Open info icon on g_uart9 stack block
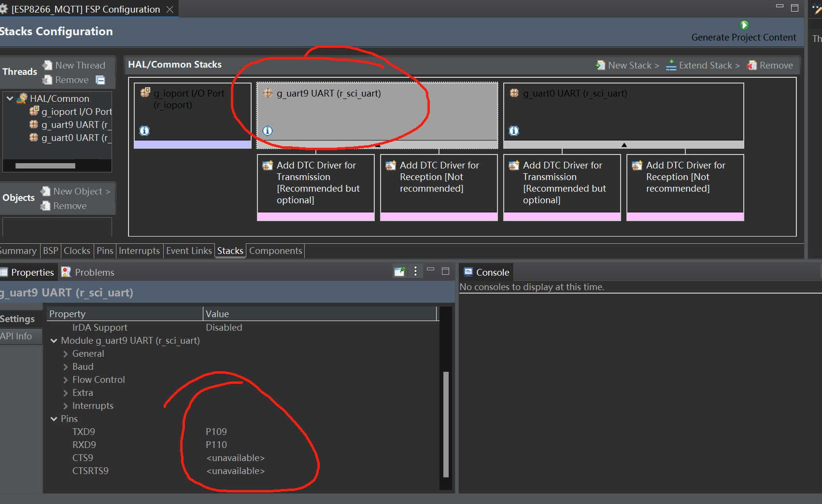This screenshot has width=822, height=504. (268, 130)
